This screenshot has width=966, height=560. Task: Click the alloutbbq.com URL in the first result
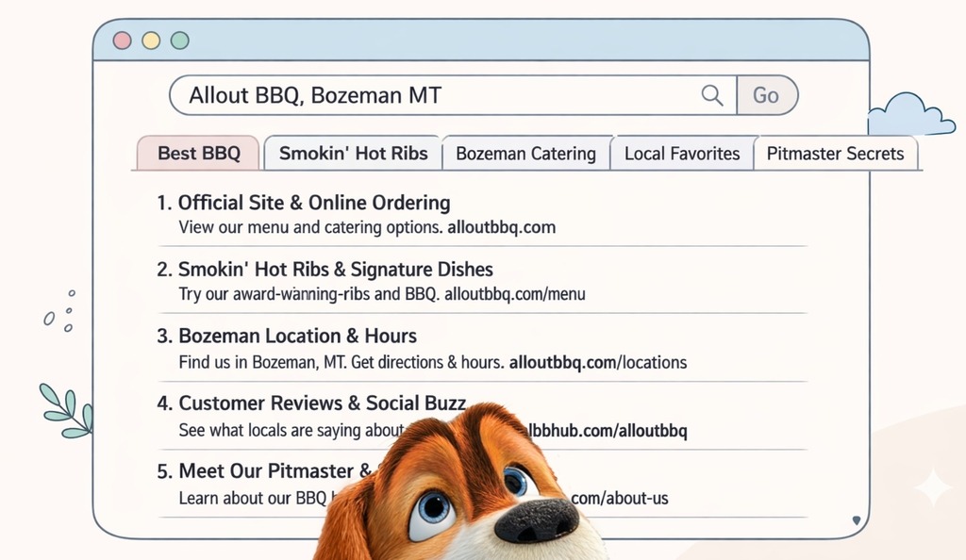pyautogui.click(x=502, y=227)
